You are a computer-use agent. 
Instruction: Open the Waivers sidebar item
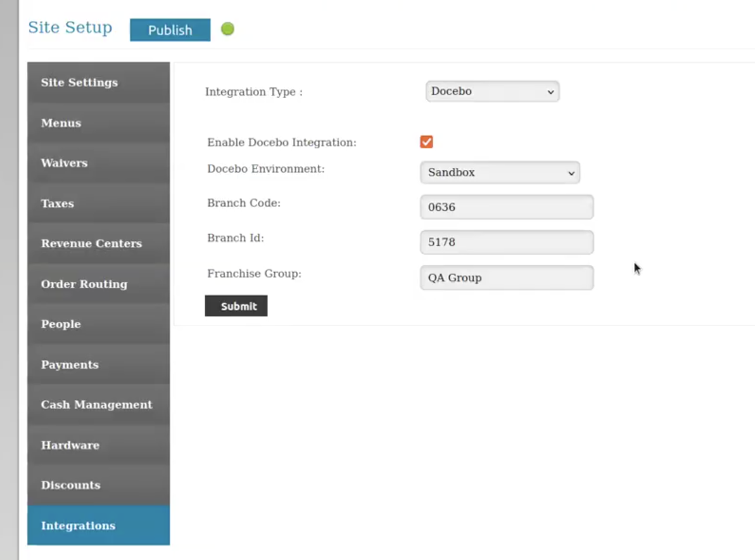coord(98,163)
